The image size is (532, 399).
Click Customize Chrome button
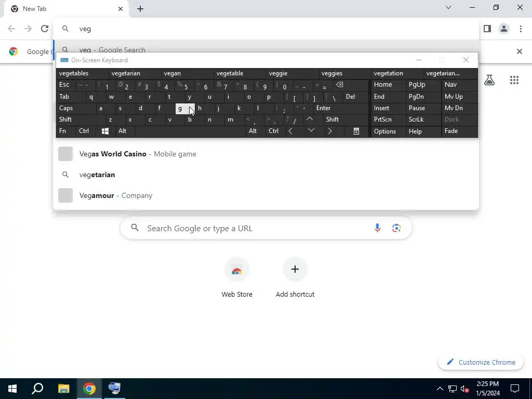[481, 362]
